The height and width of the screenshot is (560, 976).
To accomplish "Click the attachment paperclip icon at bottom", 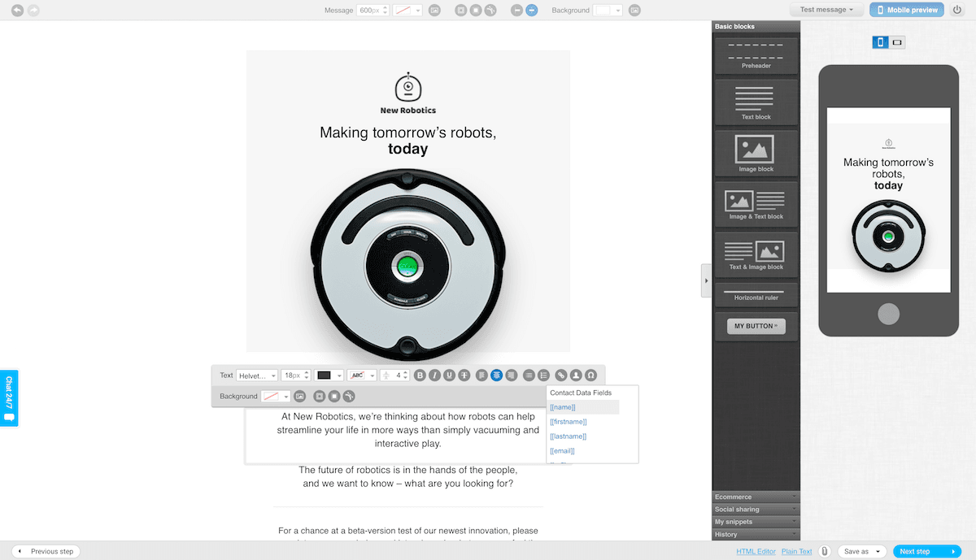I will pyautogui.click(x=825, y=551).
